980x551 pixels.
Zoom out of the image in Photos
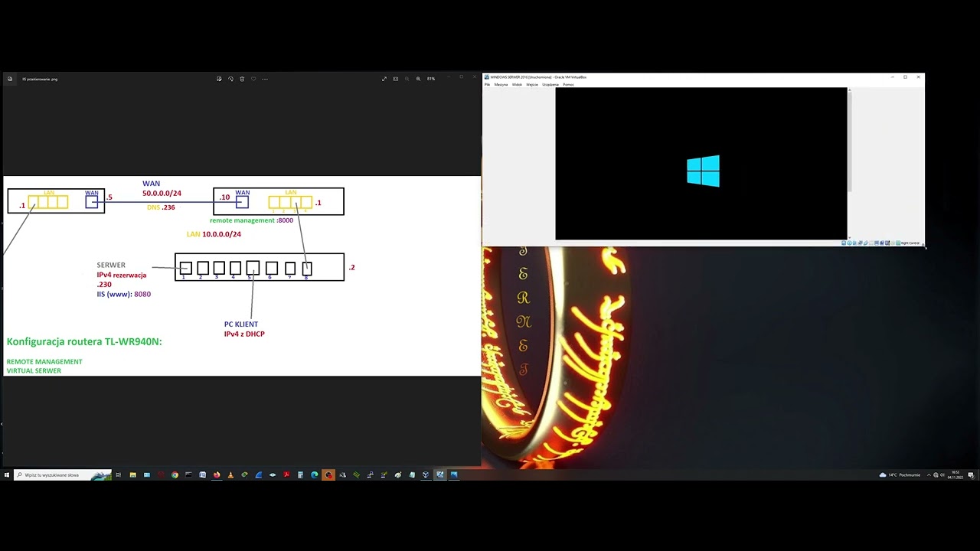point(407,79)
